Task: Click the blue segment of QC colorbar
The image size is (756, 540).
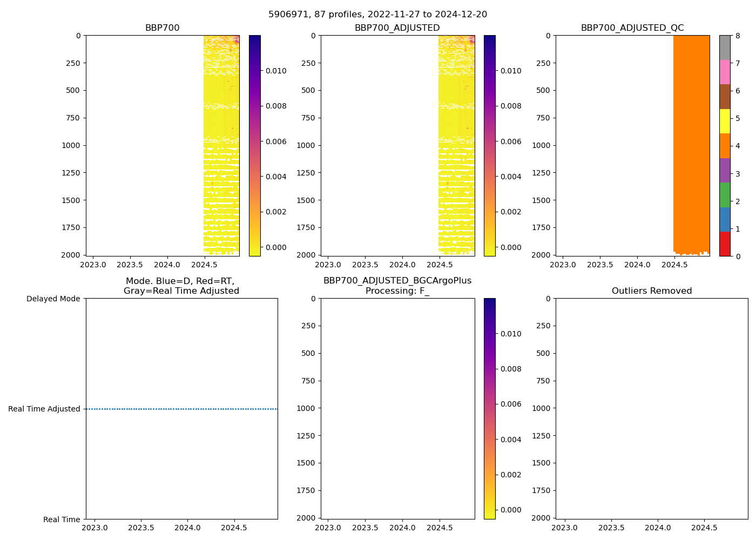Action: (725, 219)
